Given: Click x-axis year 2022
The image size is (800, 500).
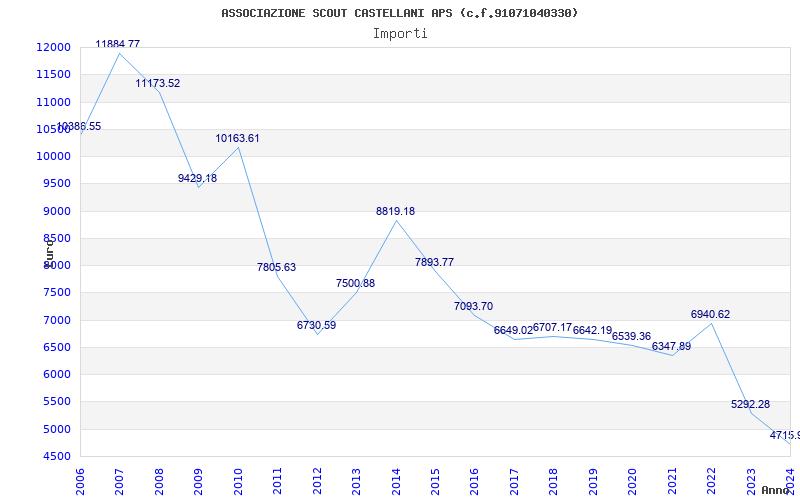Looking at the screenshot, I should pyautogui.click(x=712, y=482).
